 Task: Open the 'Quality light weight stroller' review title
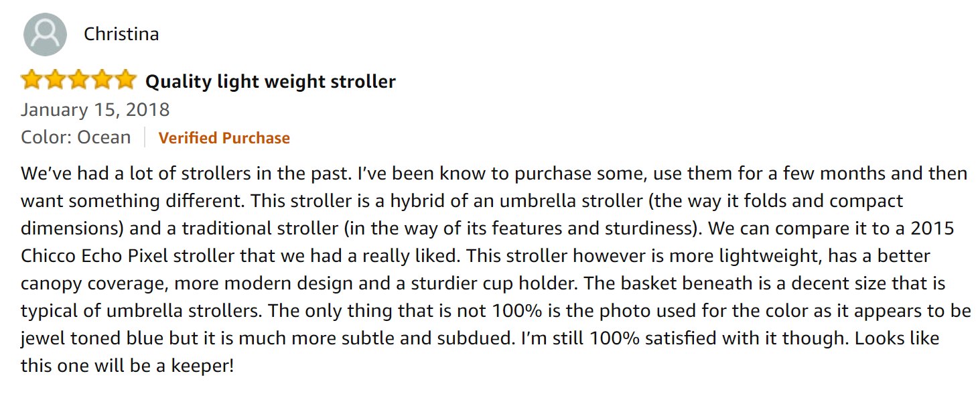click(271, 82)
